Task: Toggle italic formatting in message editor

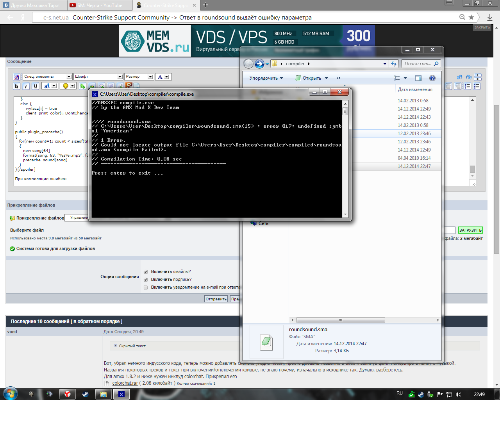Action: click(26, 86)
